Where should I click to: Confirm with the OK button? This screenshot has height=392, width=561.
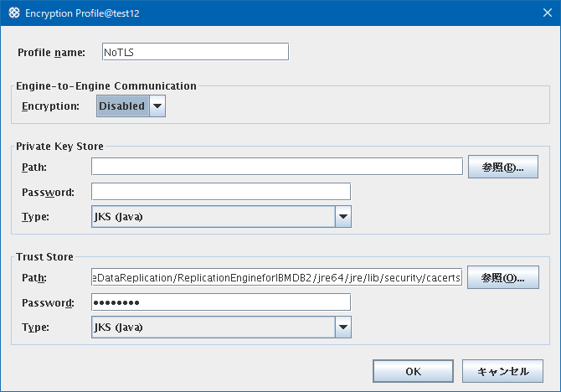tap(414, 371)
